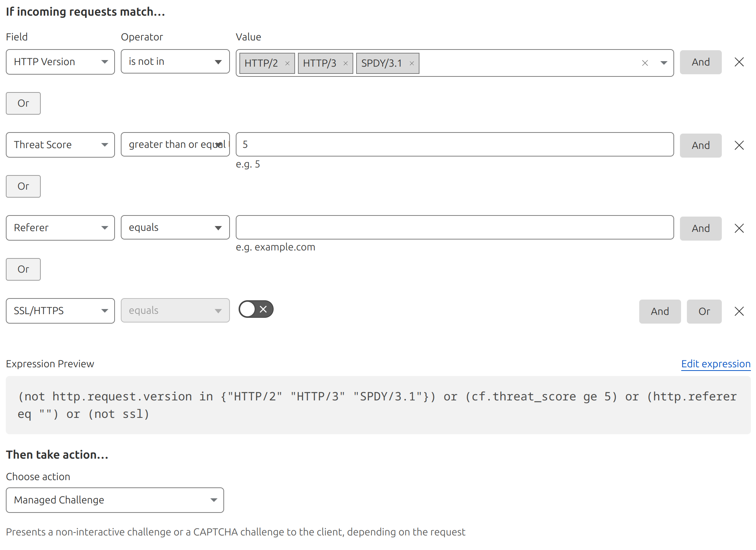The image size is (756, 550).
Task: Open the 'is not in' operator dropdown
Action: [x=175, y=62]
